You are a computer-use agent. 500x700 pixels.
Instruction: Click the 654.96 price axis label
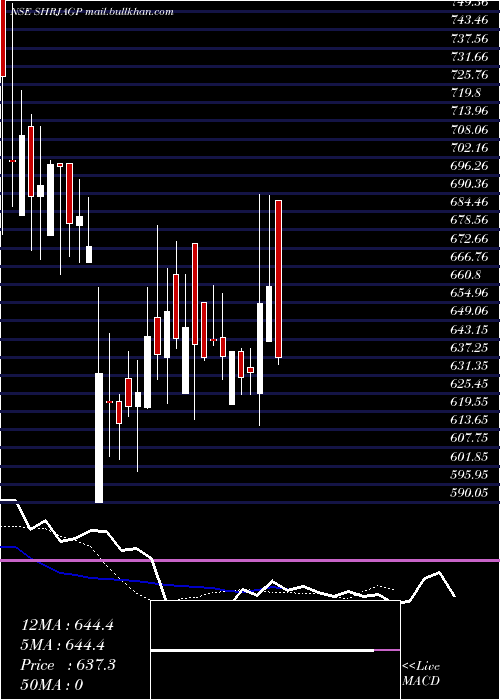click(467, 293)
